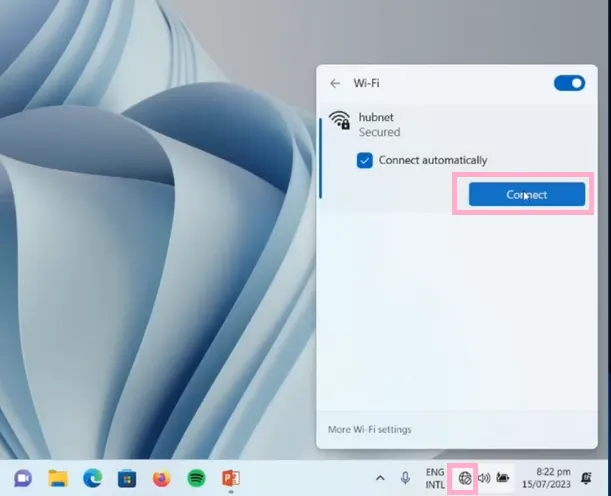Viewport: 611px width, 496px height.
Task: Expand the hidden system tray icons chevron
Action: tap(380, 478)
